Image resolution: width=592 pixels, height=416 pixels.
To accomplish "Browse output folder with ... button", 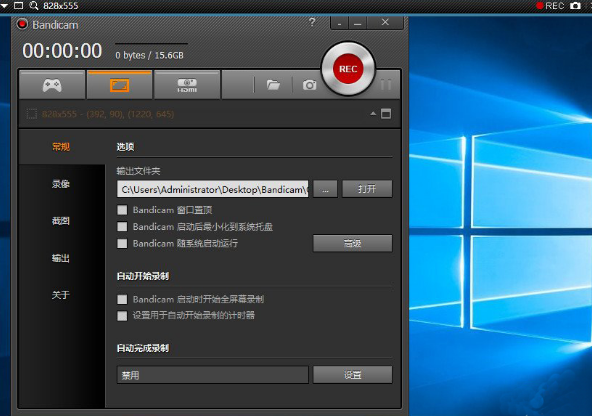I will 325,189.
